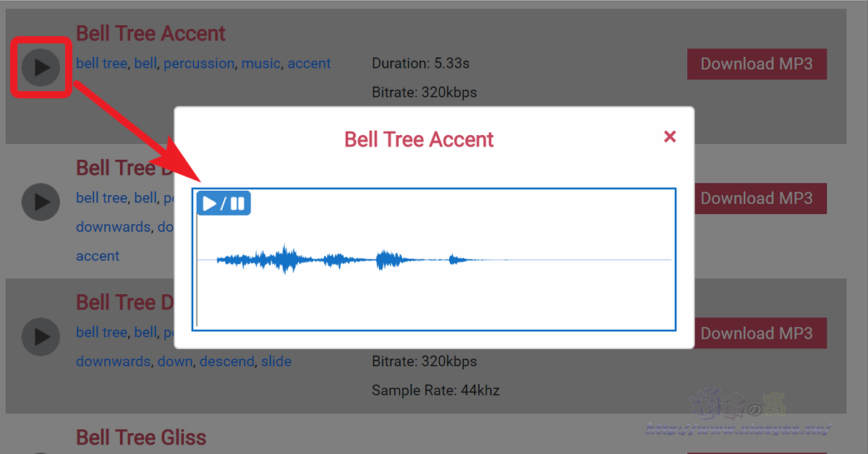Open the Bell Tree Accent title link
Image resolution: width=868 pixels, height=454 pixels.
[150, 33]
